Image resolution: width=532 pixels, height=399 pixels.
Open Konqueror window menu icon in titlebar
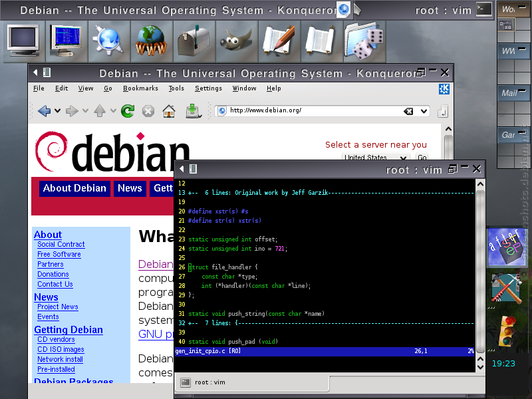tap(47, 72)
